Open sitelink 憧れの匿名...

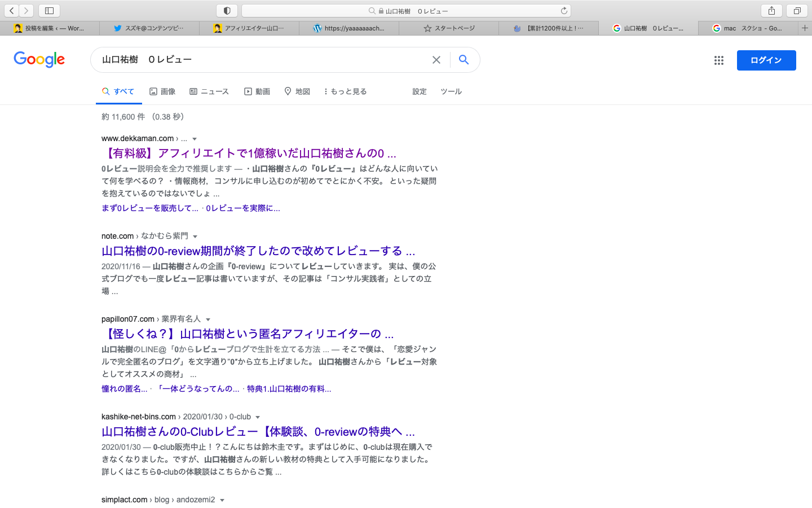click(125, 389)
